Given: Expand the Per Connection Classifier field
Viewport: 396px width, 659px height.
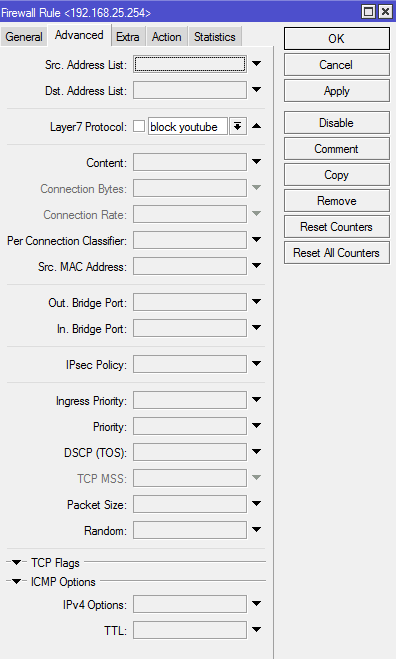Looking at the screenshot, I should (256, 240).
